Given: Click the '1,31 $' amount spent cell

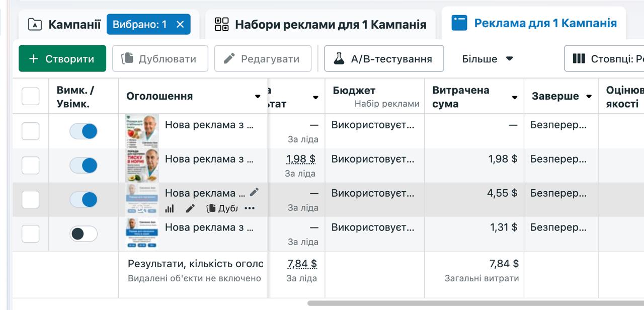Looking at the screenshot, I should [504, 227].
